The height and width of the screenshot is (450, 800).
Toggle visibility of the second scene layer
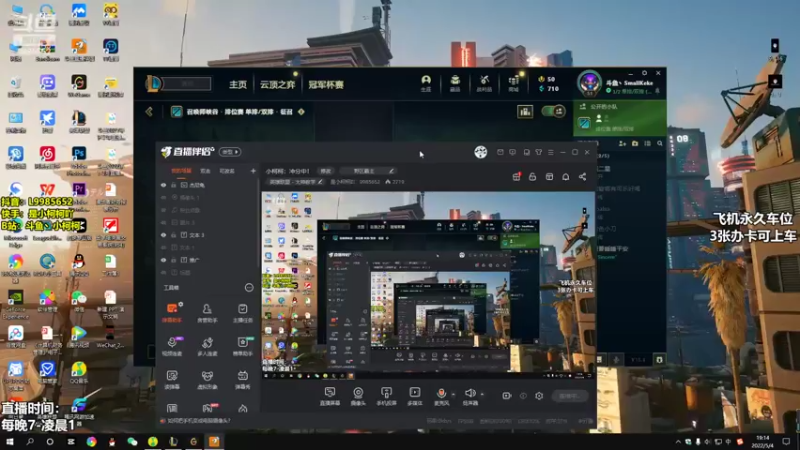(x=163, y=197)
